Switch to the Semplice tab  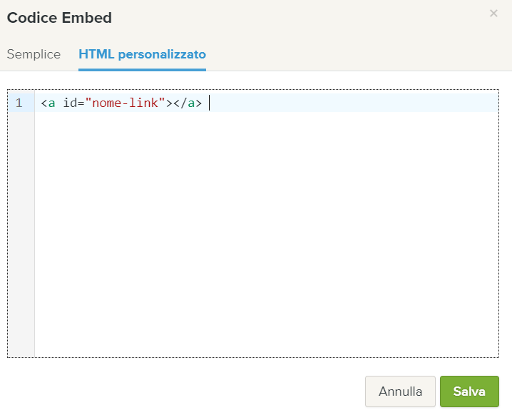pos(34,54)
